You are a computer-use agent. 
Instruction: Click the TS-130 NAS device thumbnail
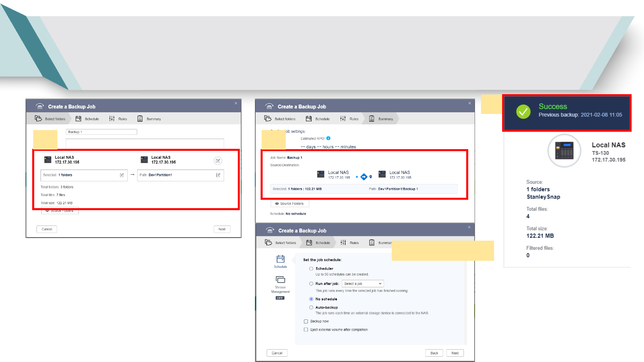coord(564,150)
